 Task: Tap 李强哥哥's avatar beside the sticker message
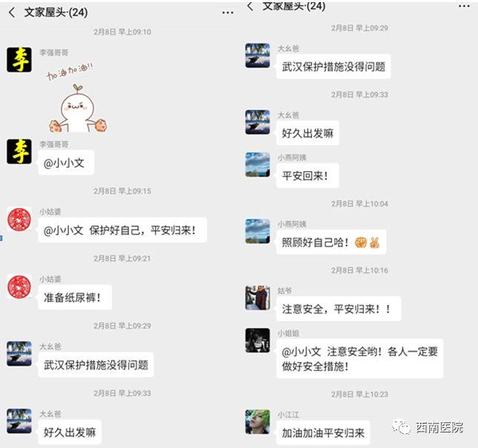(x=19, y=59)
